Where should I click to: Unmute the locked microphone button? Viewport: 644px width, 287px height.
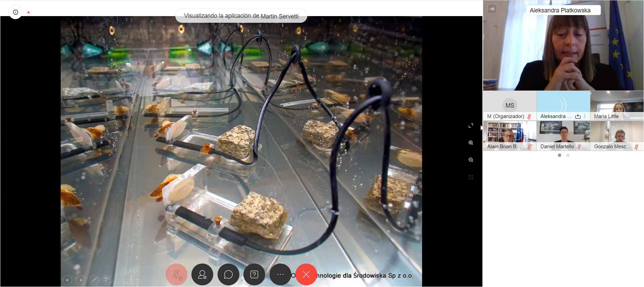click(x=176, y=275)
